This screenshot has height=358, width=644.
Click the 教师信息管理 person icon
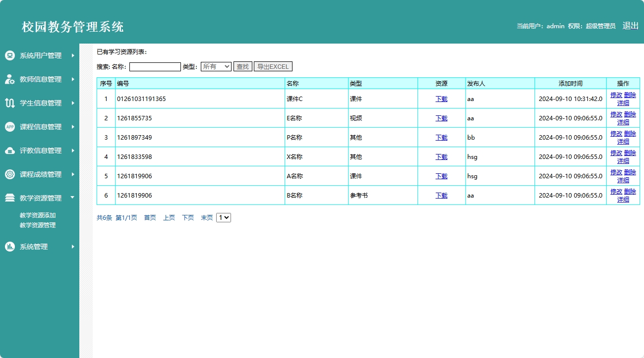tap(9, 79)
